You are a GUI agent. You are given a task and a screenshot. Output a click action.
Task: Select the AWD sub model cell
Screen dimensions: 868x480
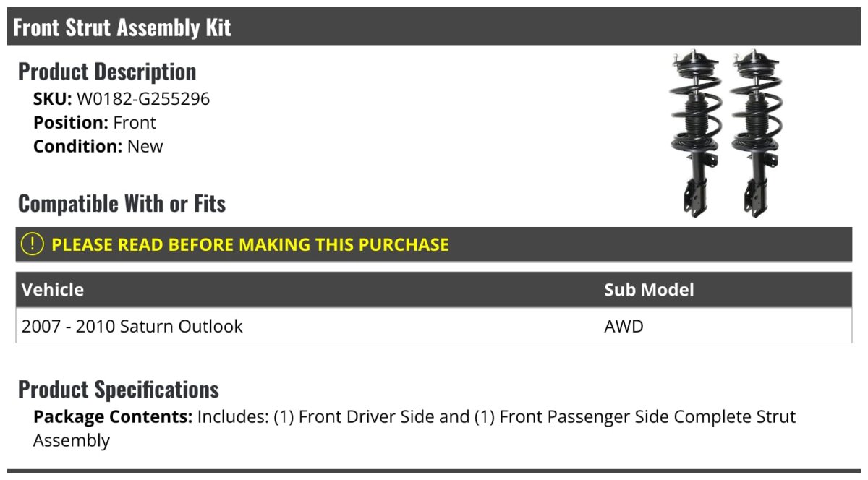(x=624, y=327)
